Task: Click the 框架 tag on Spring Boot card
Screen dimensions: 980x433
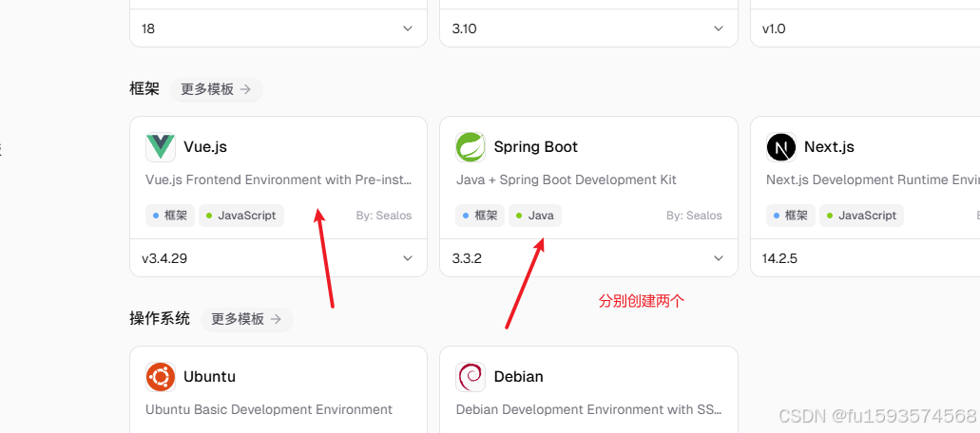Action: [480, 216]
